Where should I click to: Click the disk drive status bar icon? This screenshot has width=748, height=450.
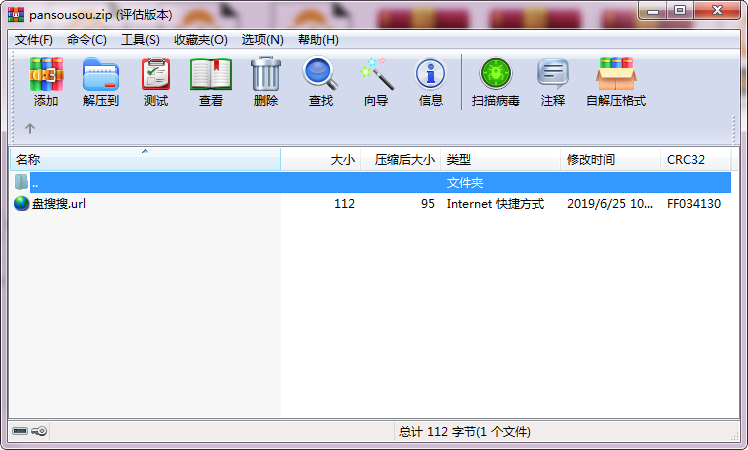tap(20, 431)
